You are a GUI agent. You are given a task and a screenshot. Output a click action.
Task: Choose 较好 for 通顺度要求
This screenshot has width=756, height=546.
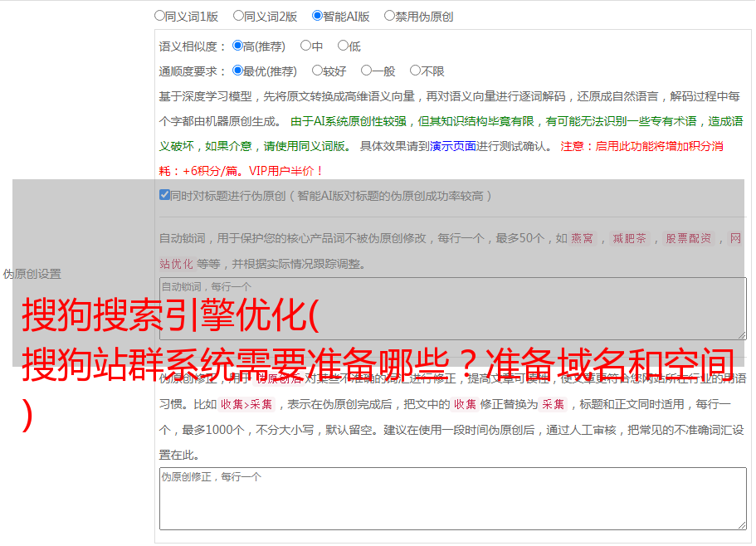[x=317, y=71]
